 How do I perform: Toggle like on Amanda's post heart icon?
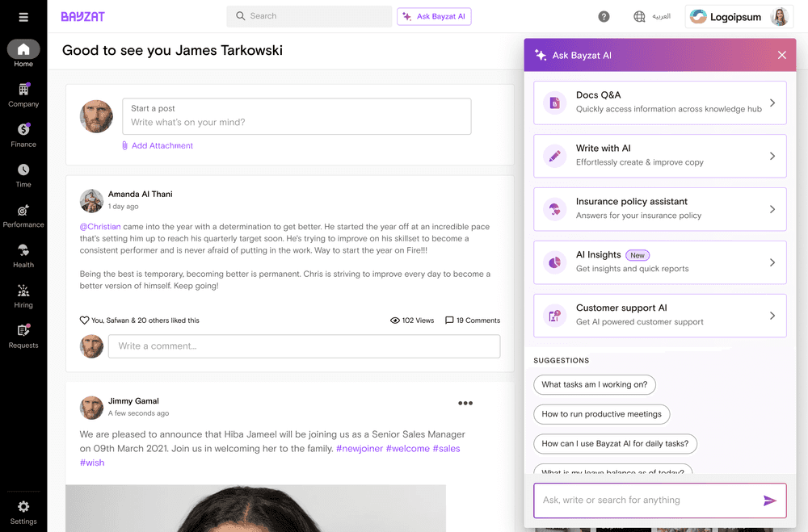tap(84, 320)
